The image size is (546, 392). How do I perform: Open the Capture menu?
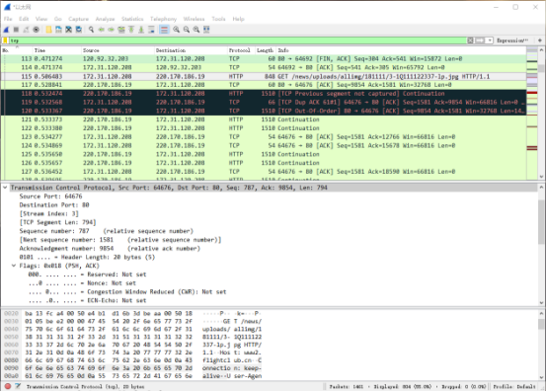tap(78, 19)
